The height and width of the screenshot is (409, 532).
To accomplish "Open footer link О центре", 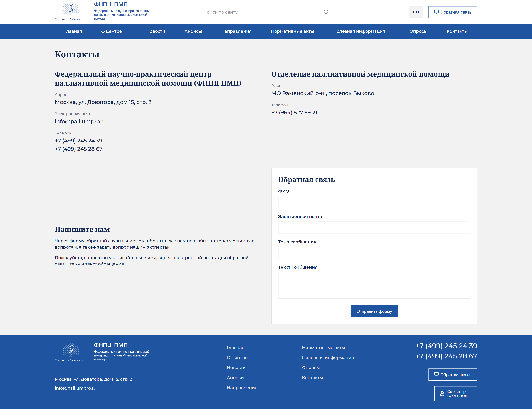I will click(237, 357).
